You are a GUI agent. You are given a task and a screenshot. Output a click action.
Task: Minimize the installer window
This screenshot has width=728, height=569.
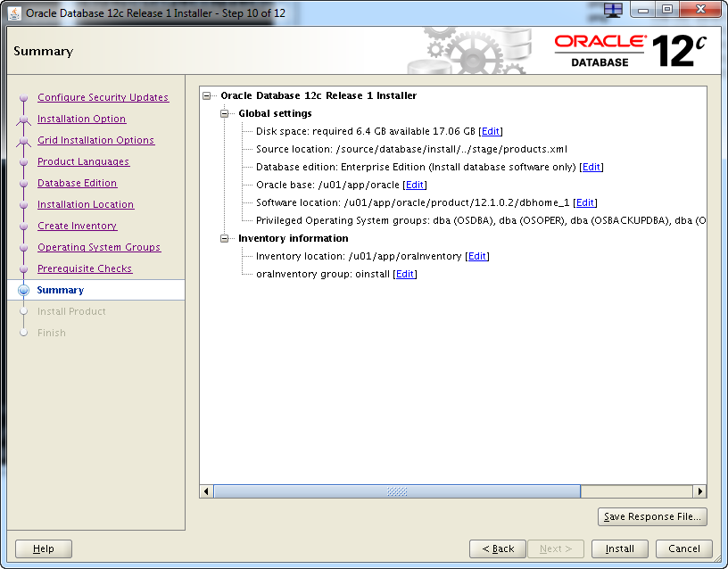click(x=643, y=10)
